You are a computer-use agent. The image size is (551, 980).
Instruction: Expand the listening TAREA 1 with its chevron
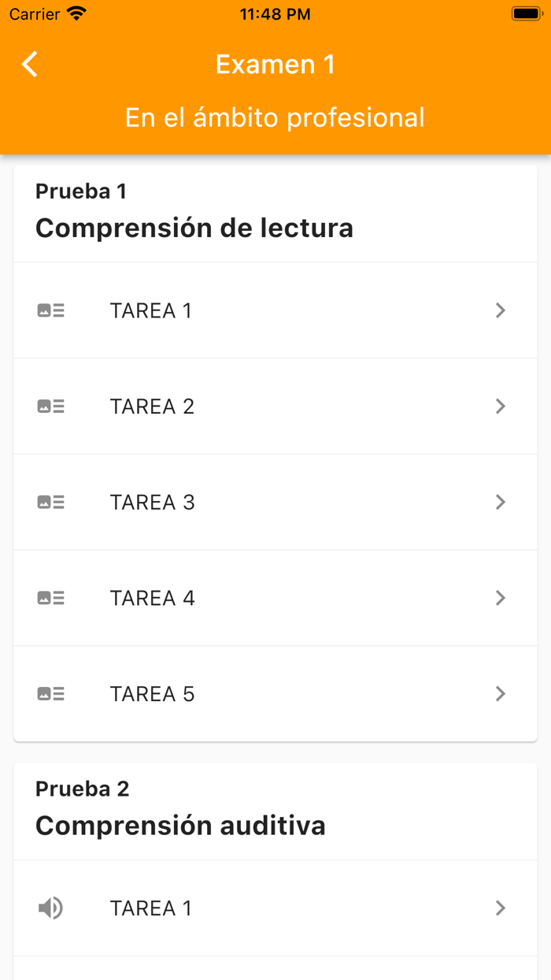[x=501, y=908]
